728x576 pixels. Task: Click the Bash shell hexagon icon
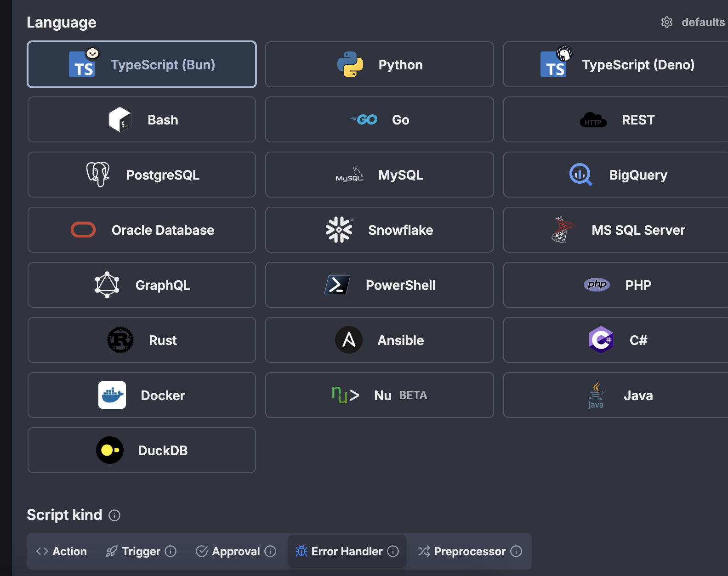click(x=120, y=119)
